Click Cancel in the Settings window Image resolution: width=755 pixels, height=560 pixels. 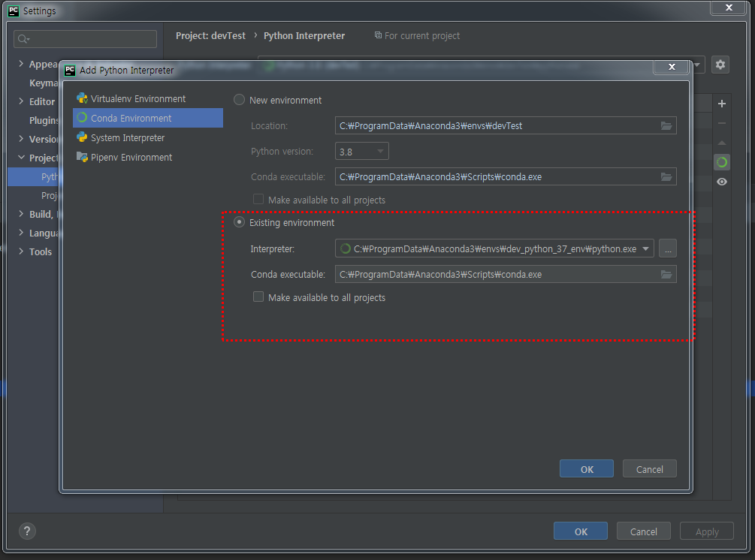click(x=644, y=531)
